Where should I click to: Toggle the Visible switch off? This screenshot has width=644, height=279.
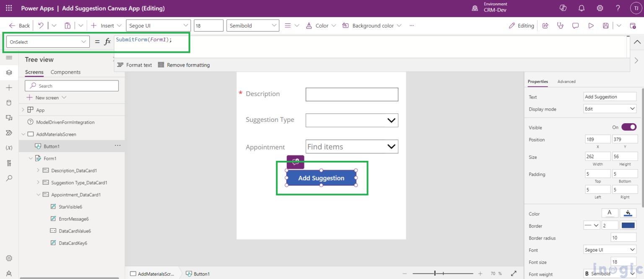pyautogui.click(x=629, y=127)
